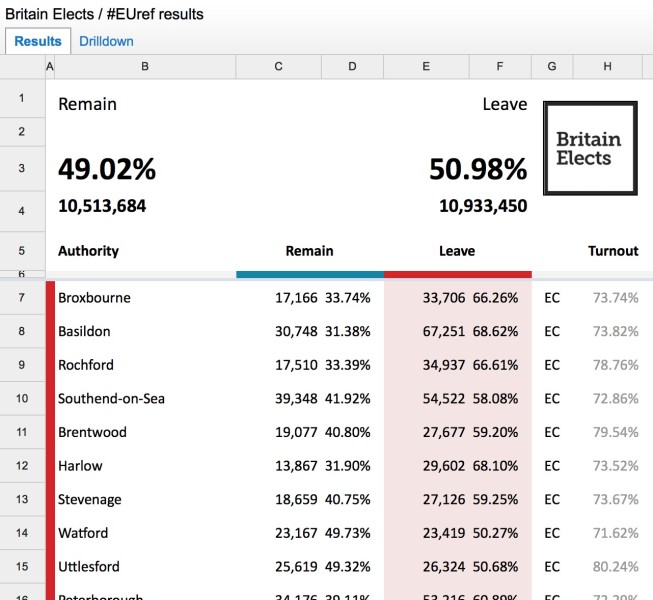Viewport: 653px width, 600px height.
Task: Click the 50.98% Leave total cell
Action: point(478,170)
